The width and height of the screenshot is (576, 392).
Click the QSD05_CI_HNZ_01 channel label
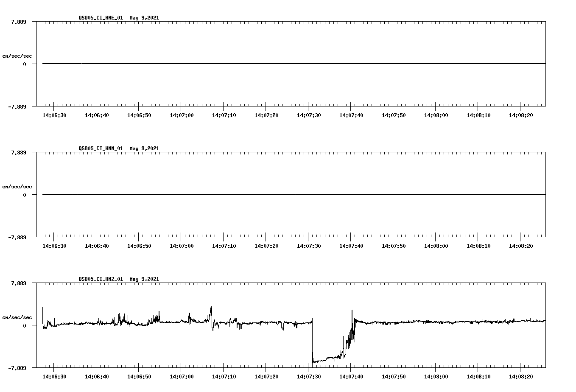[x=99, y=280]
